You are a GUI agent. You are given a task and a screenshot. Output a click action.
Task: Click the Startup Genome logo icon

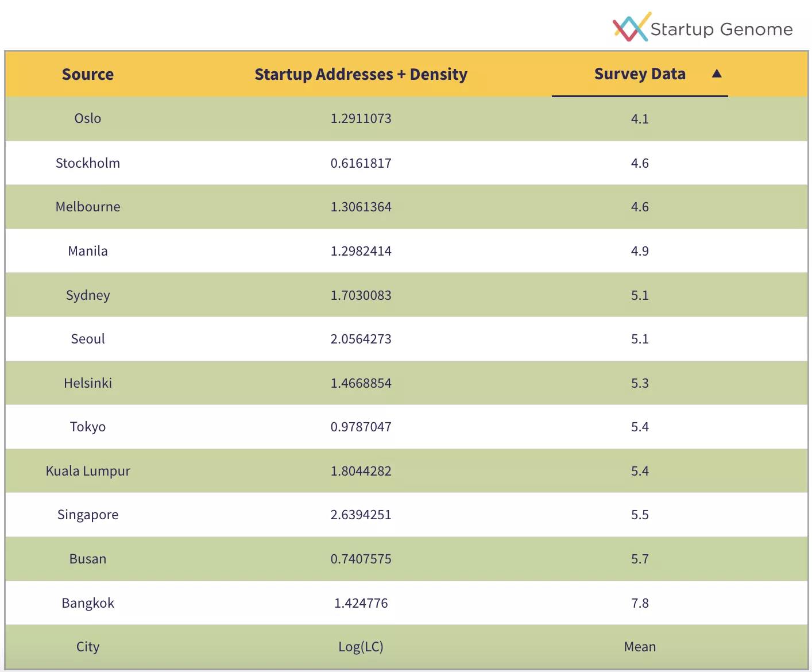pos(631,27)
